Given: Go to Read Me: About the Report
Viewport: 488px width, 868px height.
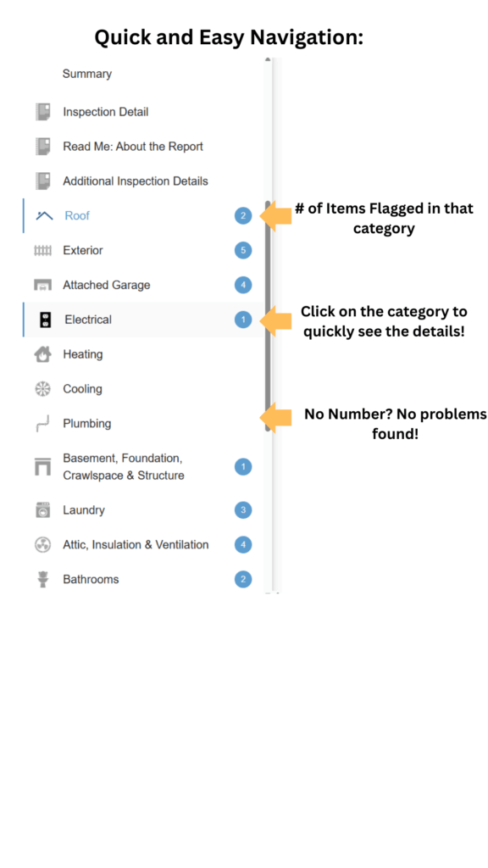Looking at the screenshot, I should [133, 147].
